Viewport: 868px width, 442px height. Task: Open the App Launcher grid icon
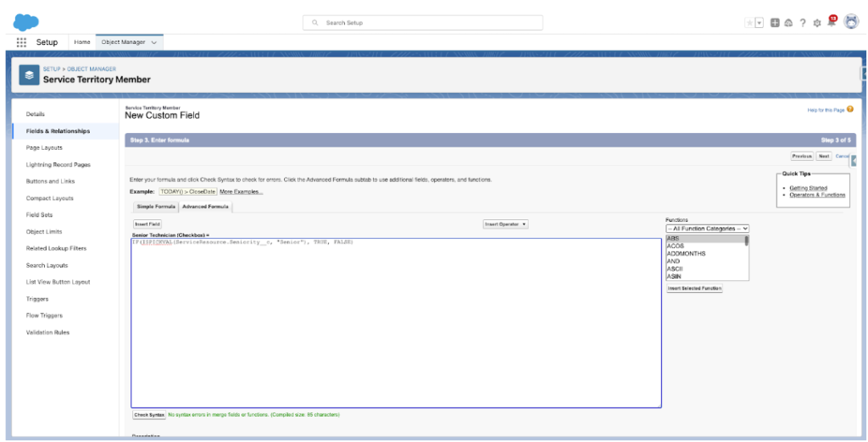click(x=21, y=42)
